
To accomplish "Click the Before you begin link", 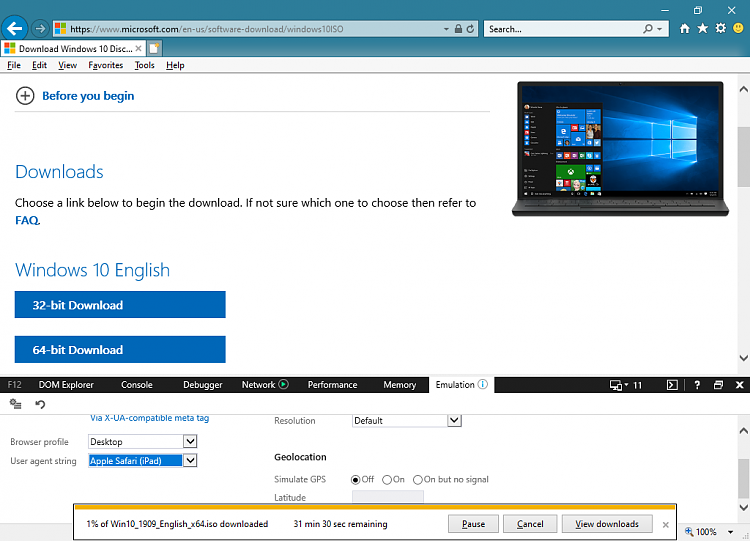I will coord(88,96).
